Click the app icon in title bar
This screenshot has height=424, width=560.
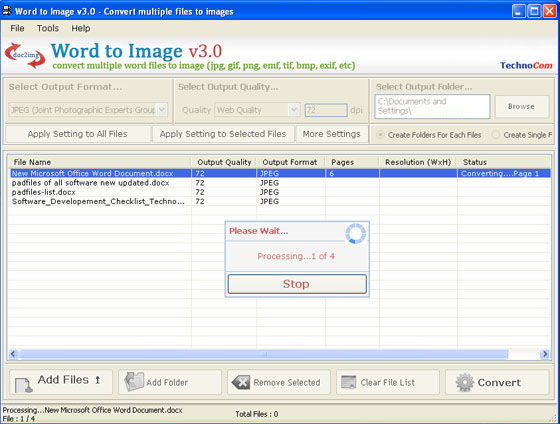coord(7,11)
